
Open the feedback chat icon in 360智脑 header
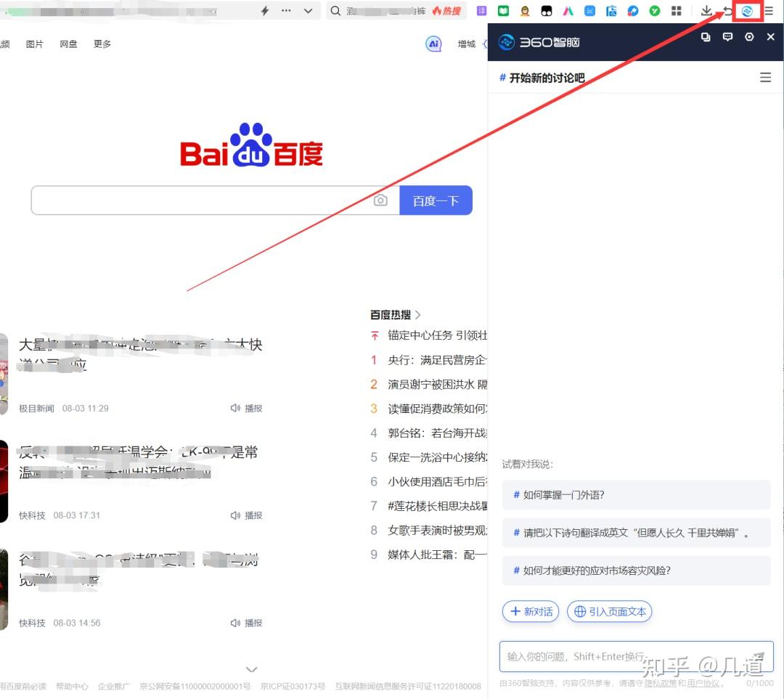pos(727,37)
